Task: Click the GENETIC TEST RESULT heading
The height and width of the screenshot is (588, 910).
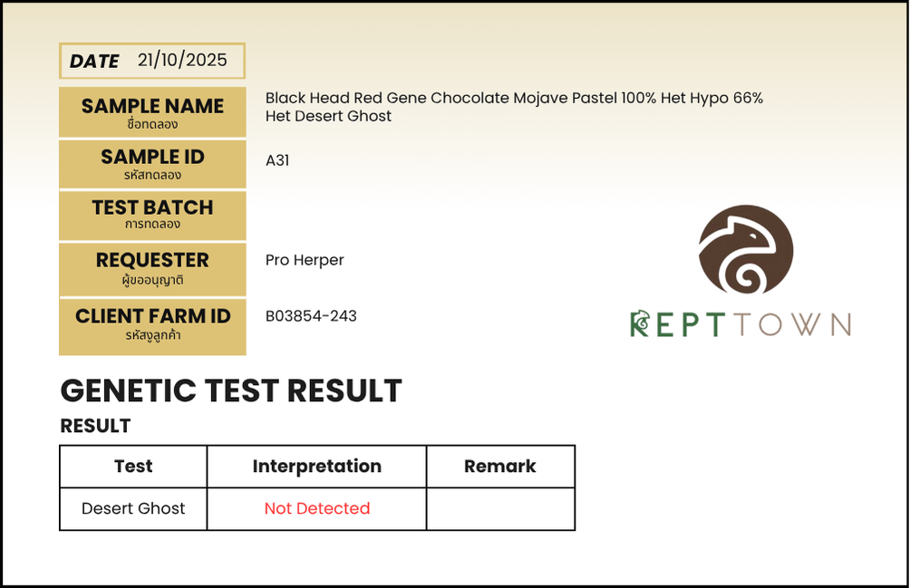Action: 231,390
